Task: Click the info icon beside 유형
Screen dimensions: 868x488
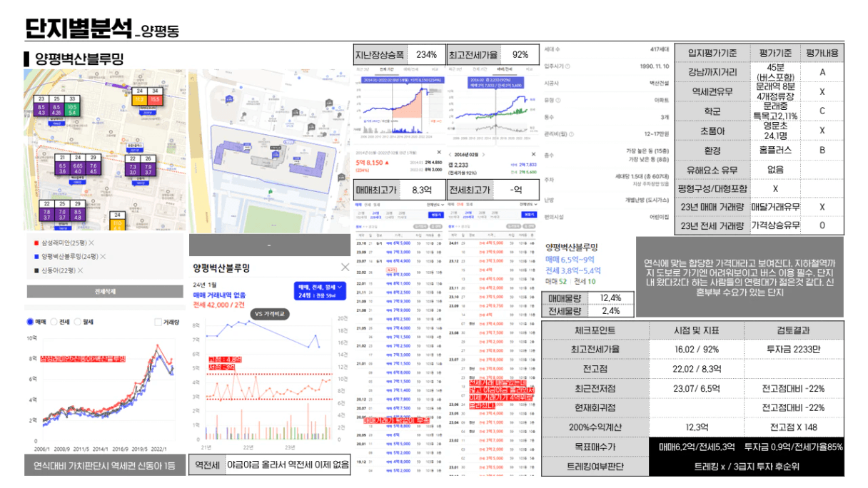Action: coord(557,99)
